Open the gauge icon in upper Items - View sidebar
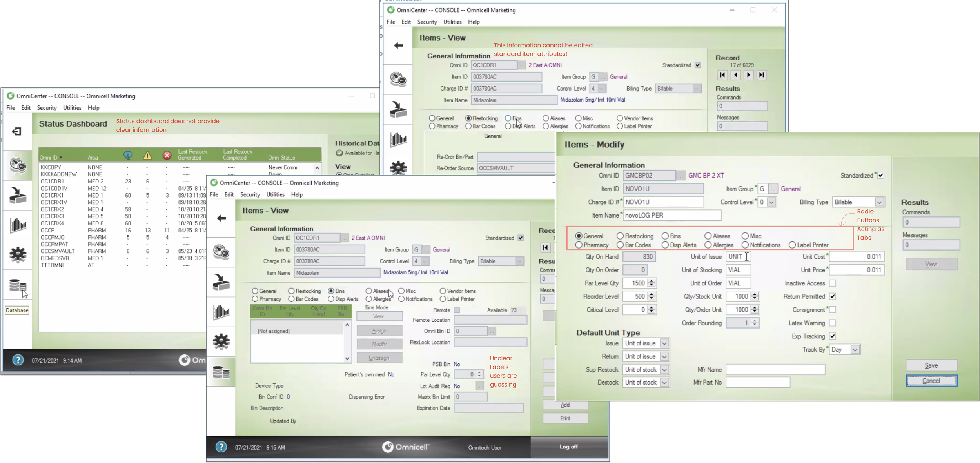 398,79
